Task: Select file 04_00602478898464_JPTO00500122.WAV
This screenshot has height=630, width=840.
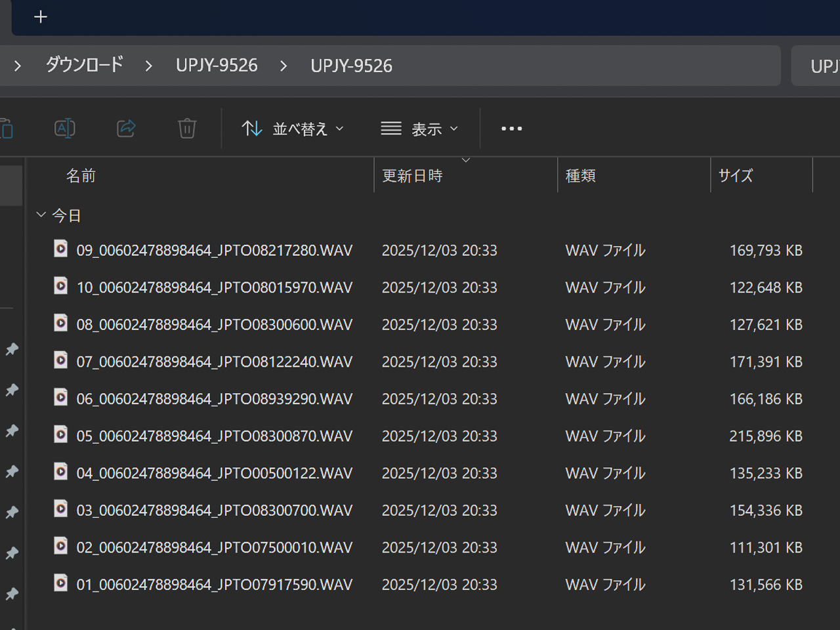Action: tap(214, 473)
